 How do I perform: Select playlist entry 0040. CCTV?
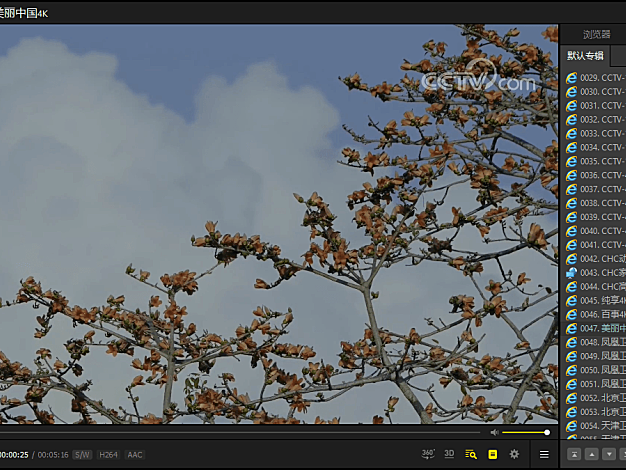(x=595, y=231)
